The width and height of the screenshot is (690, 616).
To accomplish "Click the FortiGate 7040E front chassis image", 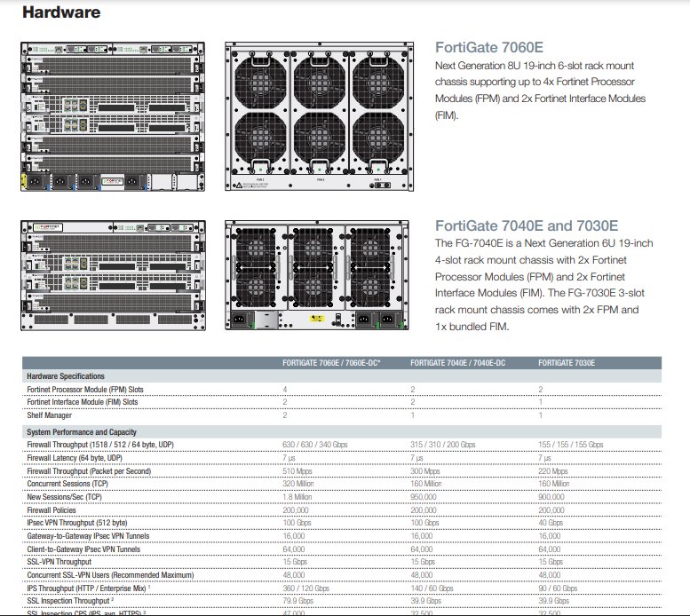I will click(113, 275).
